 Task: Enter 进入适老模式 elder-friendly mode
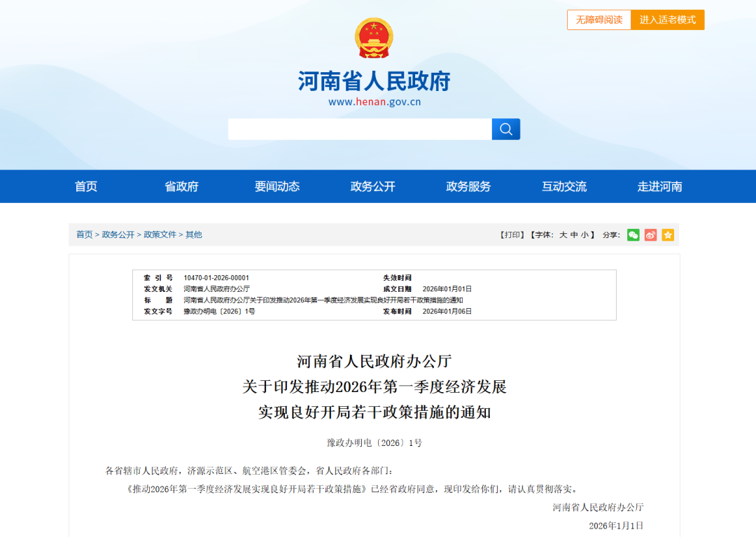click(x=667, y=20)
